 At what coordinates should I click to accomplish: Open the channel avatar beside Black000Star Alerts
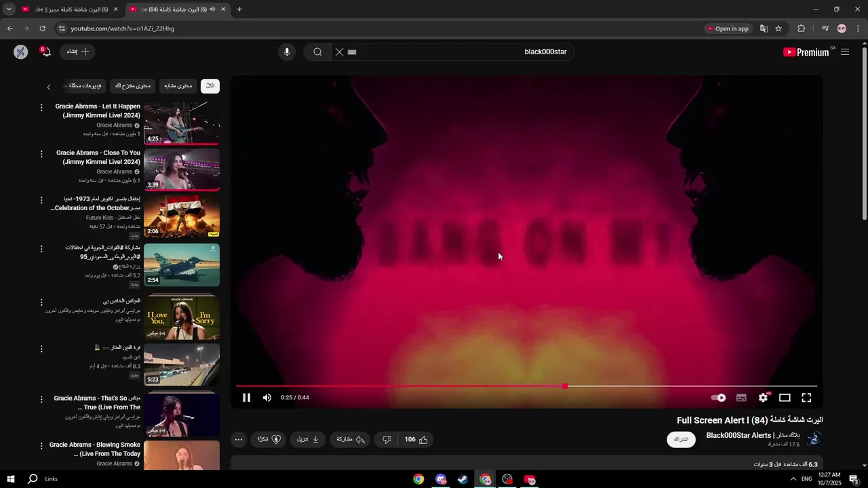click(814, 439)
